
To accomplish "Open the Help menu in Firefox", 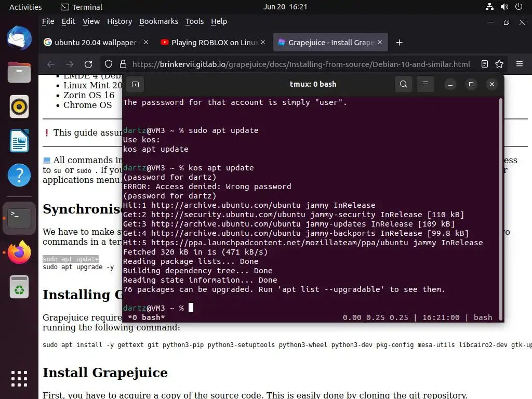I will pyautogui.click(x=219, y=21).
